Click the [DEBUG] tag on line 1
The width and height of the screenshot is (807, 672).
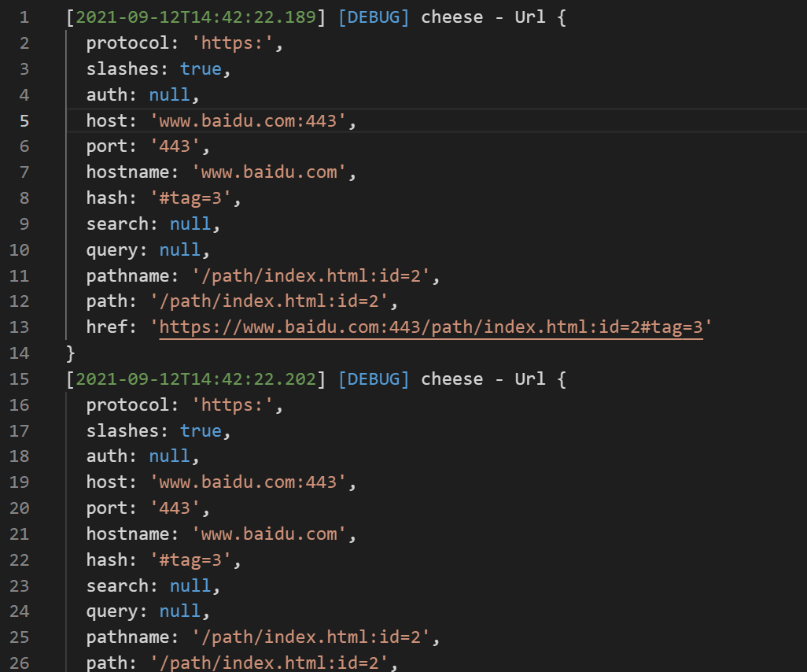pyautogui.click(x=374, y=17)
